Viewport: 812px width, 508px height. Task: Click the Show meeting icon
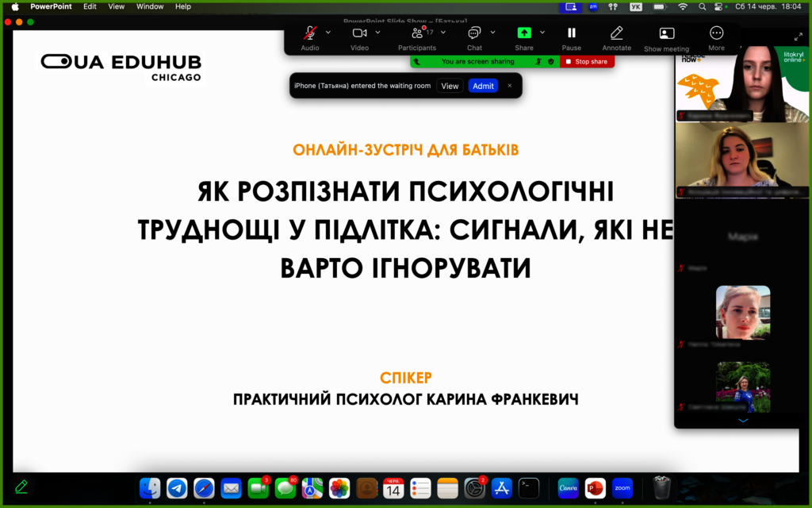666,33
